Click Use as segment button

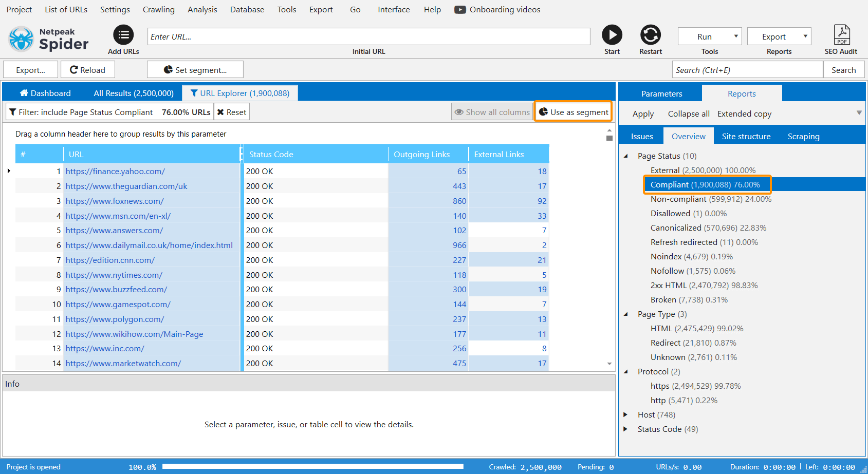pyautogui.click(x=574, y=112)
